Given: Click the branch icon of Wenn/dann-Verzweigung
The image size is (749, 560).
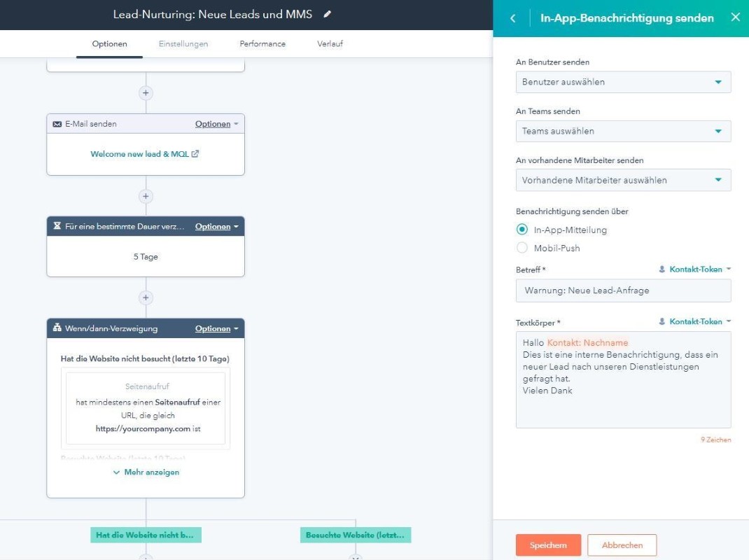Looking at the screenshot, I should (x=57, y=328).
